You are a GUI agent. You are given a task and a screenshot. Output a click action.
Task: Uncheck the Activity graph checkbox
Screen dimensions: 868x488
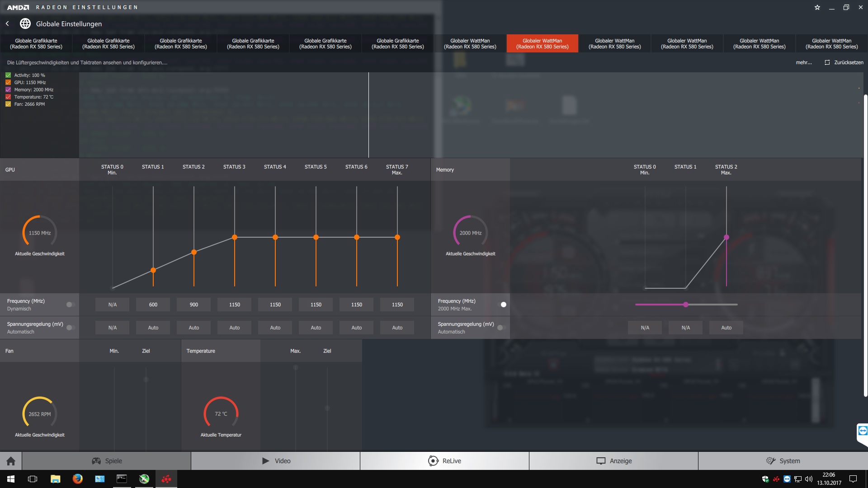pos(8,75)
